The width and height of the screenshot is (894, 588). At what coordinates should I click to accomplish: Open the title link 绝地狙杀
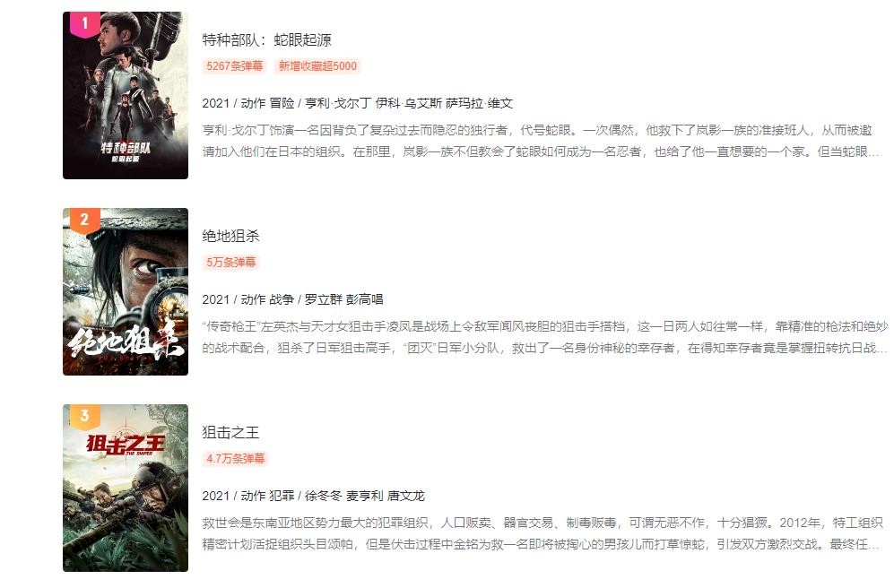point(230,236)
